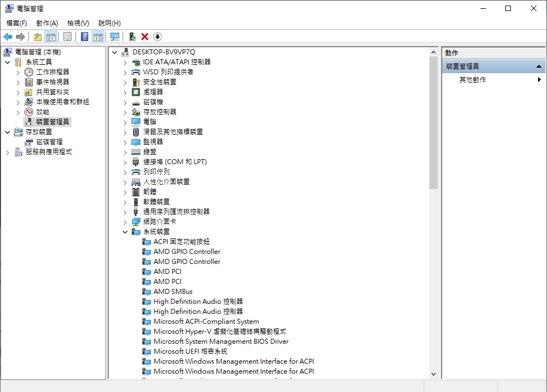Click the Forward arrow toolbar icon
Viewport: 547px width, 392px height.
click(x=21, y=37)
